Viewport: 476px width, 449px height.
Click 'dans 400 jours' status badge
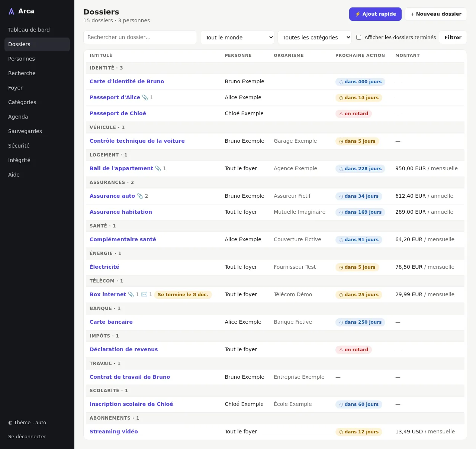pos(360,82)
